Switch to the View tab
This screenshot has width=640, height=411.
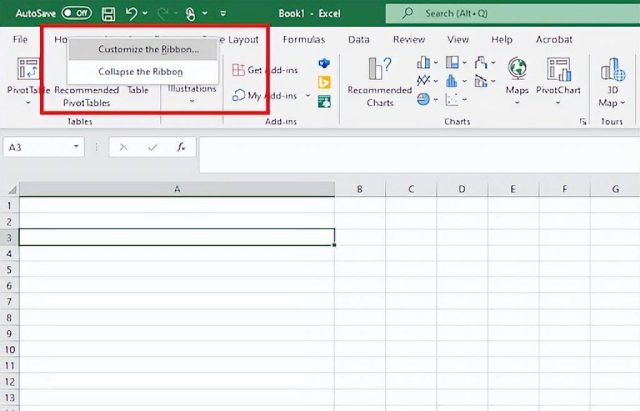458,39
